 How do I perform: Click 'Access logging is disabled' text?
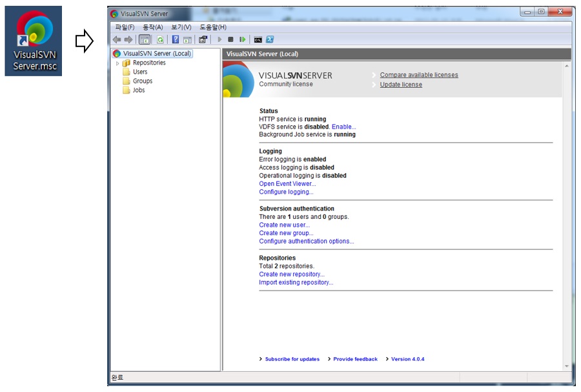coord(296,167)
